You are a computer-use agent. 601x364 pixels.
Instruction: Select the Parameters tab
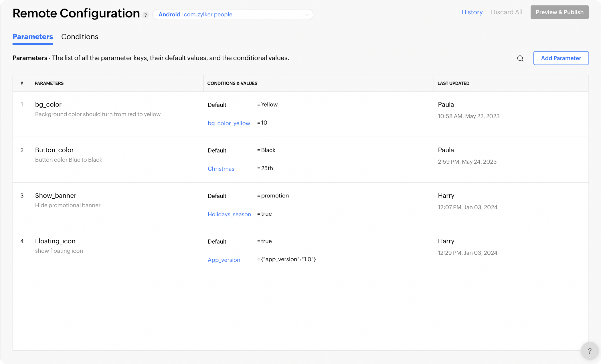coord(33,37)
